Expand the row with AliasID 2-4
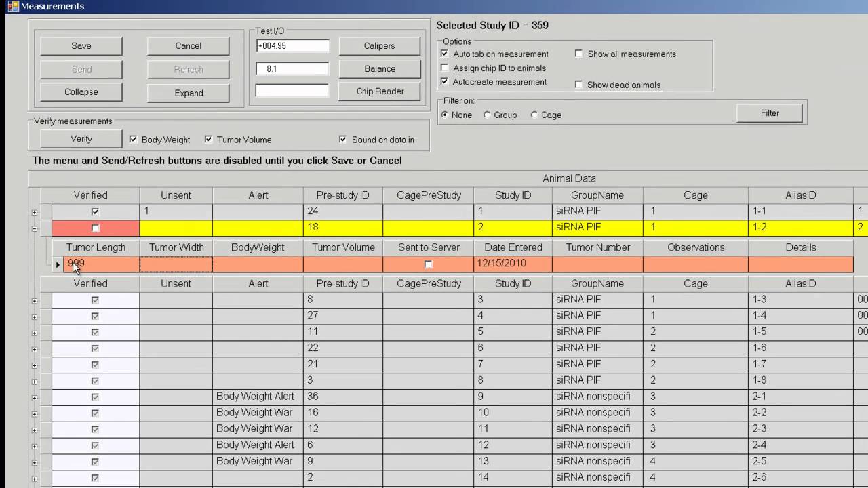This screenshot has height=488, width=868. (35, 447)
